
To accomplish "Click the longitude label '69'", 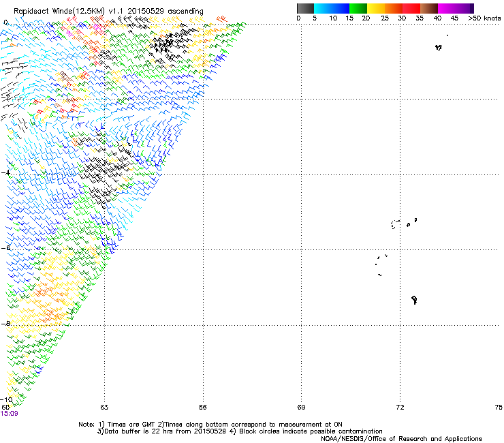I will pyautogui.click(x=301, y=408).
